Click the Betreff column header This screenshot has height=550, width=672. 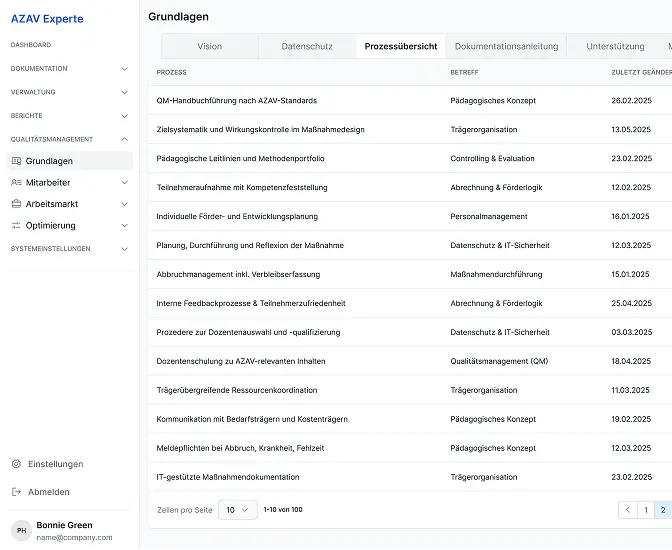[464, 72]
